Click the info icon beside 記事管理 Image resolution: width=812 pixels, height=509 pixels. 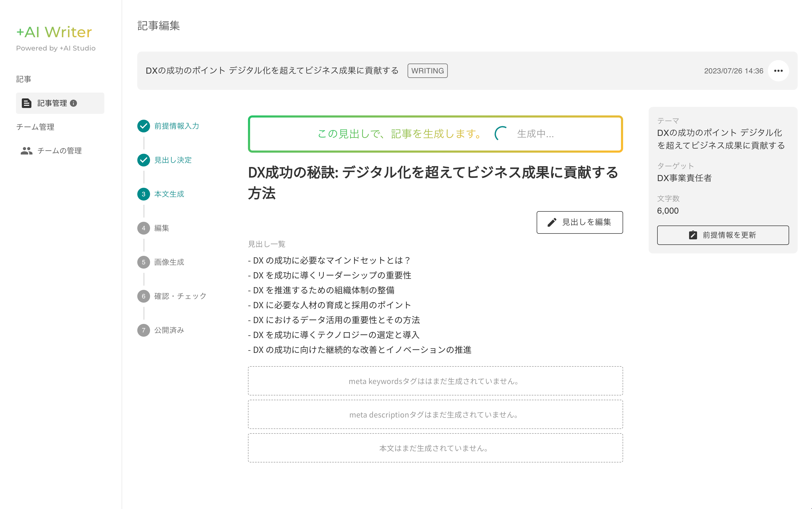click(x=73, y=103)
